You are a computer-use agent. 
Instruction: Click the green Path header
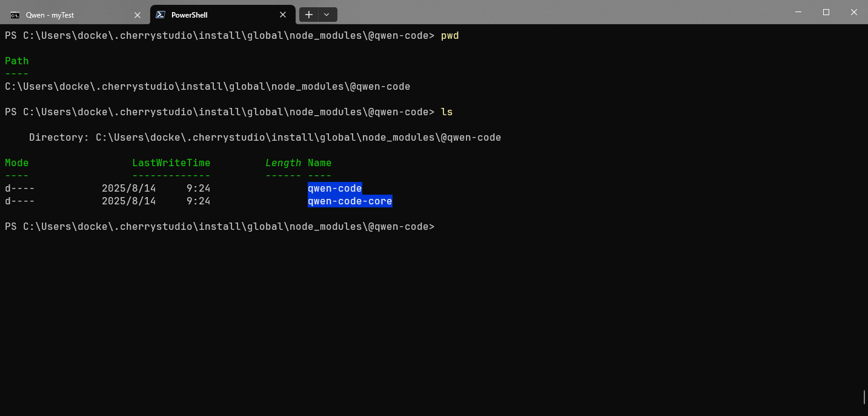point(17,61)
